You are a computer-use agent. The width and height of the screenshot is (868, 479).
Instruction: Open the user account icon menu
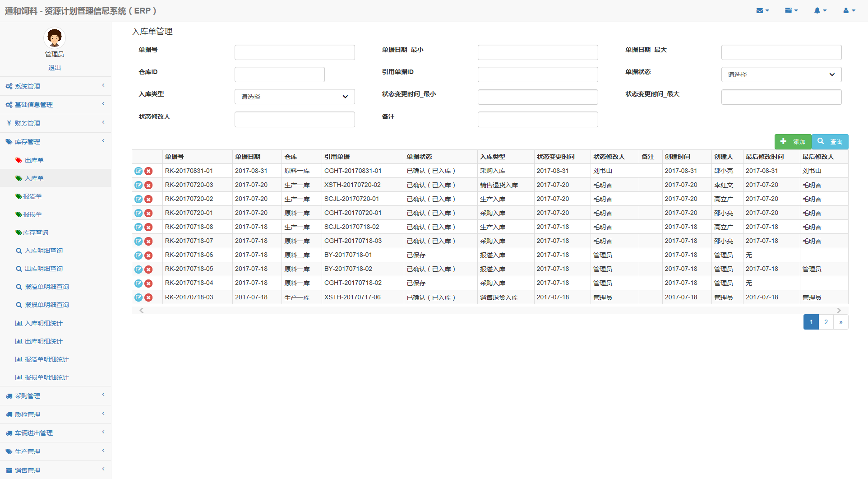tap(849, 10)
